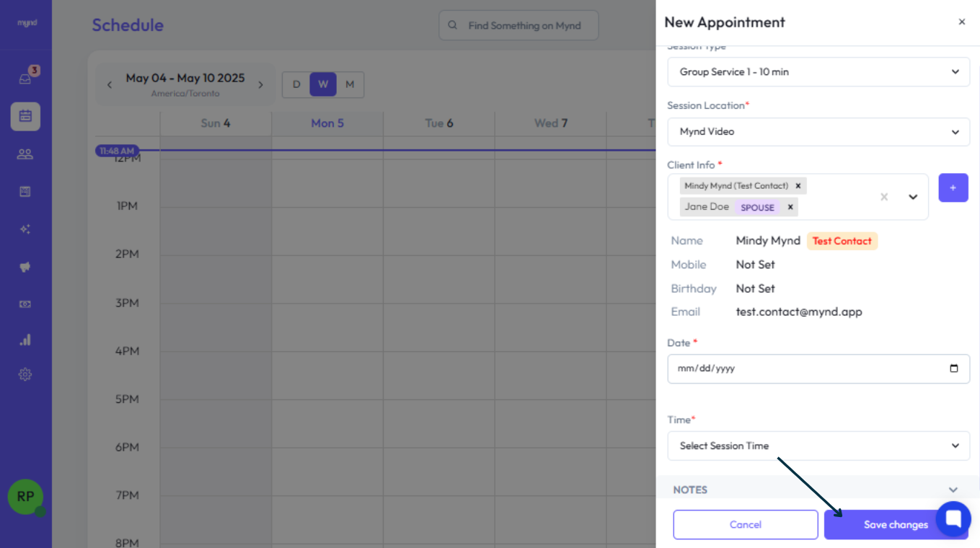Open the clients people icon in sidebar

click(x=25, y=154)
